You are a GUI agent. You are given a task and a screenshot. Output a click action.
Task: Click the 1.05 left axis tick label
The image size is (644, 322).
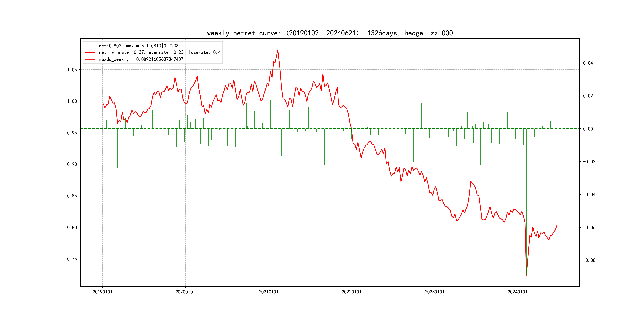click(x=72, y=70)
